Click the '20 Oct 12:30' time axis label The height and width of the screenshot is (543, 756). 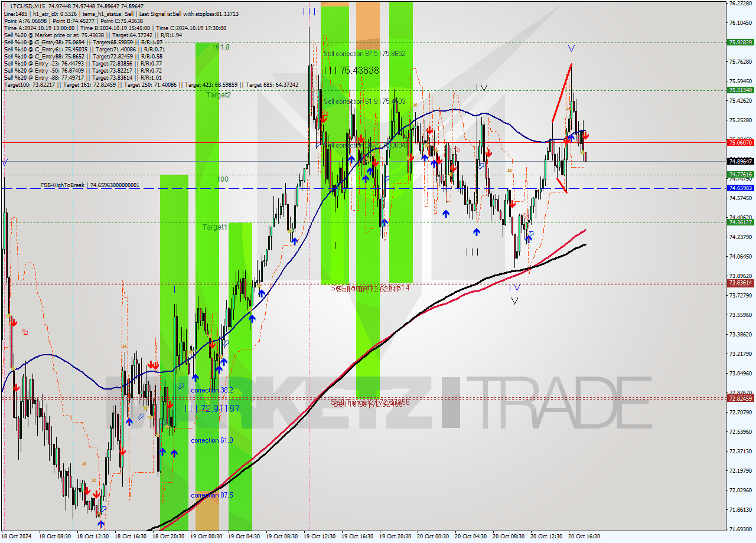point(546,537)
